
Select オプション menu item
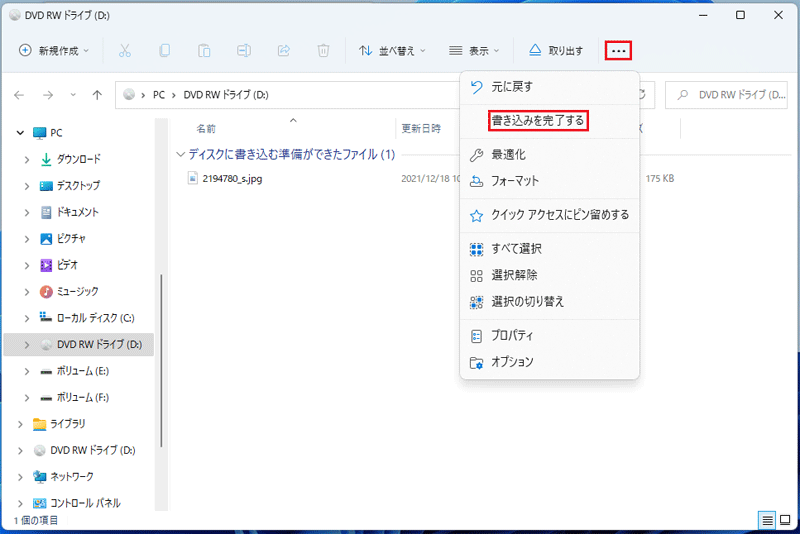(x=549, y=362)
